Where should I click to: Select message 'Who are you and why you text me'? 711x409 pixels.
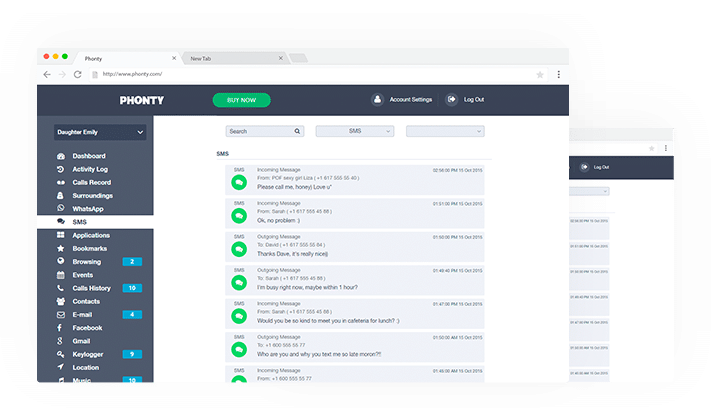[319, 354]
